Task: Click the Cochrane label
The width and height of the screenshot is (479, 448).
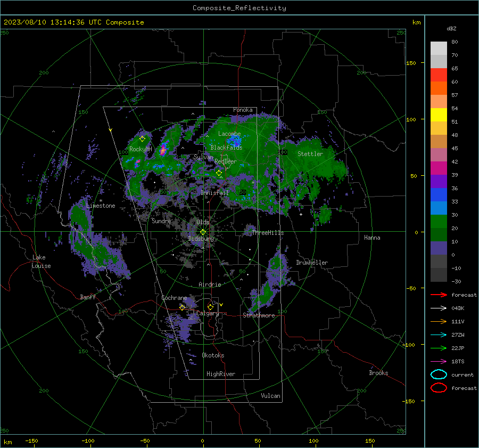Action: click(174, 298)
